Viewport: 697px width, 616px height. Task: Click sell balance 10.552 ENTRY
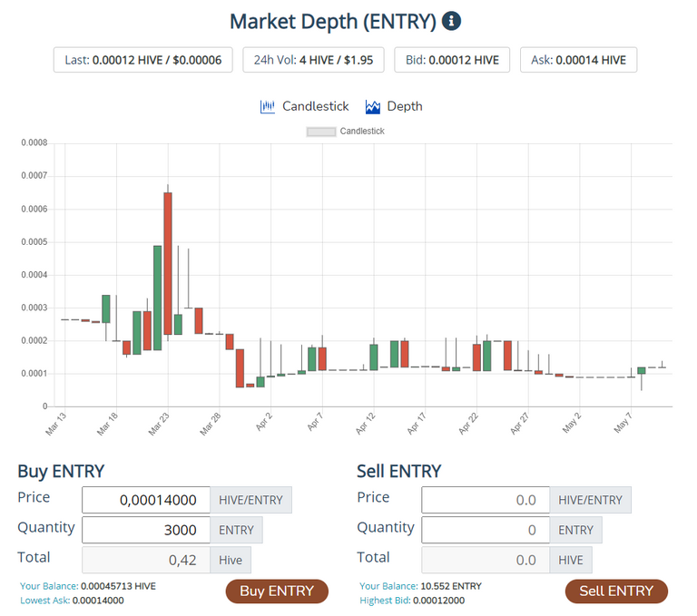point(451,586)
